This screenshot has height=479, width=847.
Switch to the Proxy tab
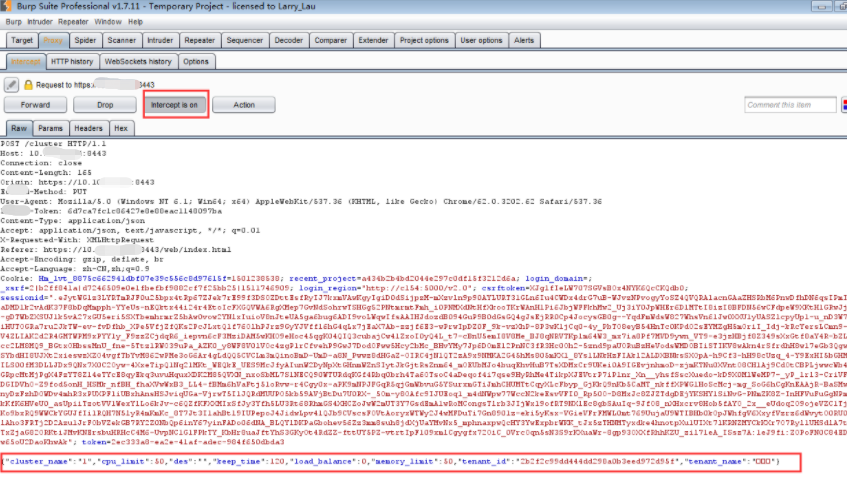(53, 41)
